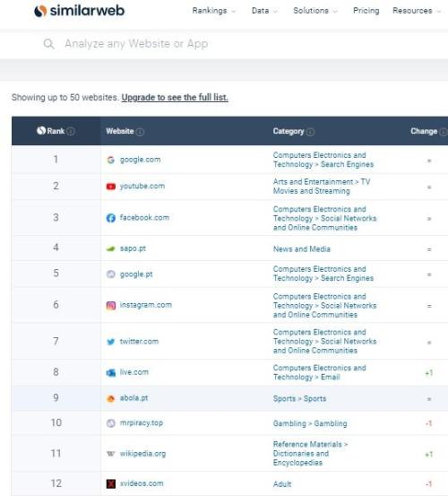Click the +1 change value for live.com

[x=428, y=373]
